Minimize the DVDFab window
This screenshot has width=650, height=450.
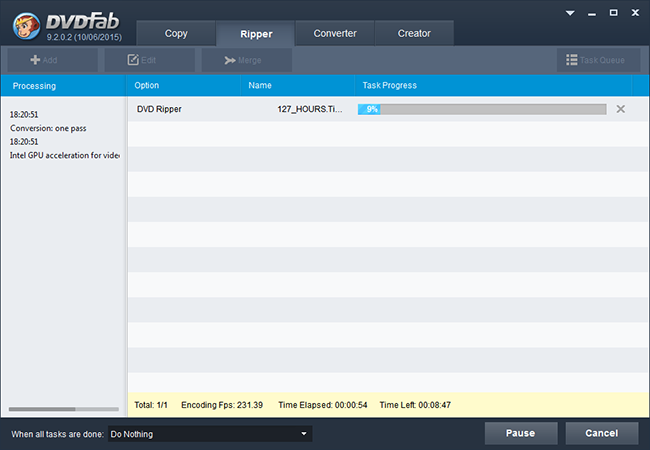592,15
